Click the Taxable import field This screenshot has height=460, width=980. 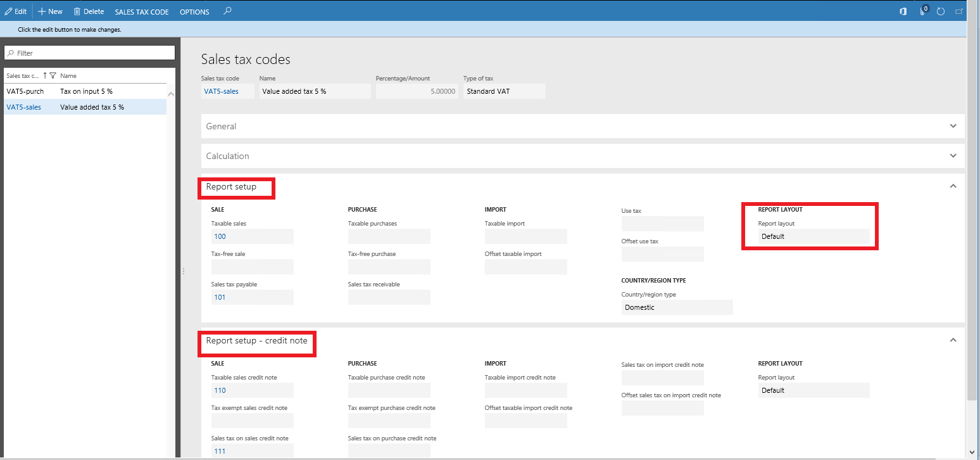click(x=525, y=236)
